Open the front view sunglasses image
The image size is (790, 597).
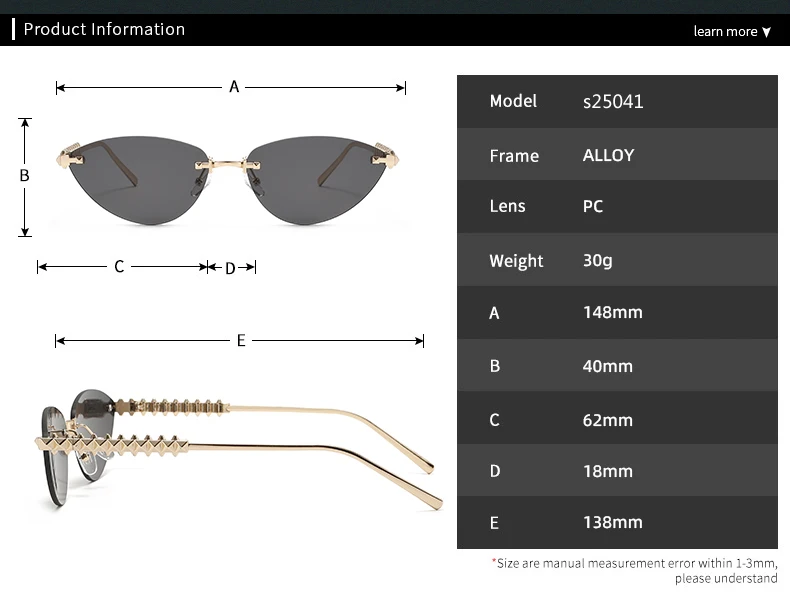(228, 180)
